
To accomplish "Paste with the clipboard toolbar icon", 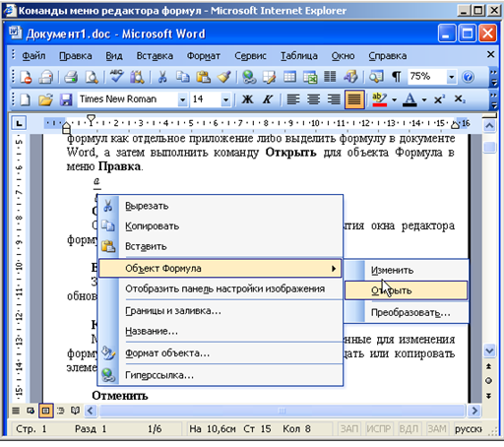I will (204, 77).
